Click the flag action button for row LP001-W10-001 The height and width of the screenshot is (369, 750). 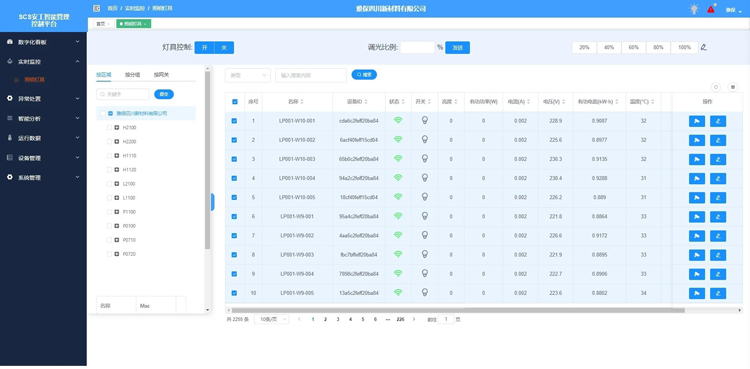click(x=697, y=121)
